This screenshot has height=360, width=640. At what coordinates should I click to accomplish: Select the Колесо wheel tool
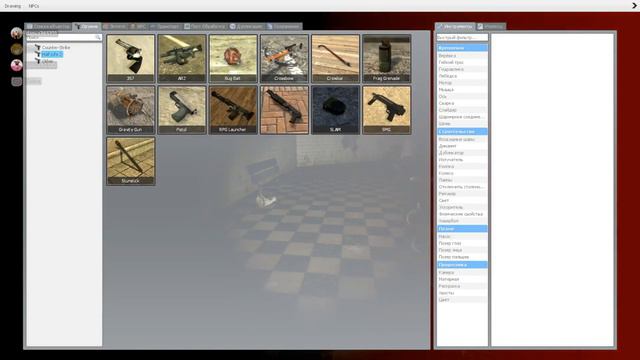(x=462, y=173)
